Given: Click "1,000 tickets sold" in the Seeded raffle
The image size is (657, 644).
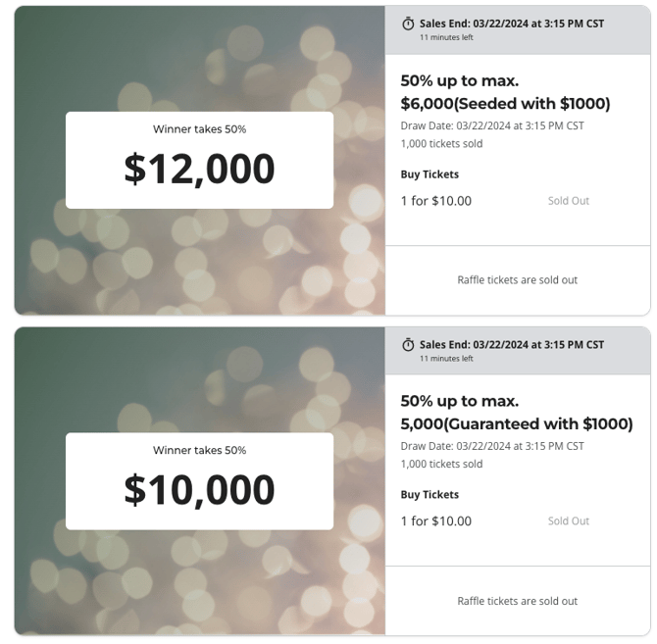Looking at the screenshot, I should 441,144.
